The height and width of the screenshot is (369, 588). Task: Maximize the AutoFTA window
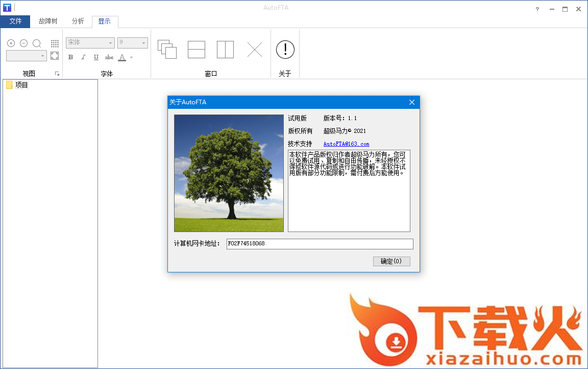(x=565, y=9)
